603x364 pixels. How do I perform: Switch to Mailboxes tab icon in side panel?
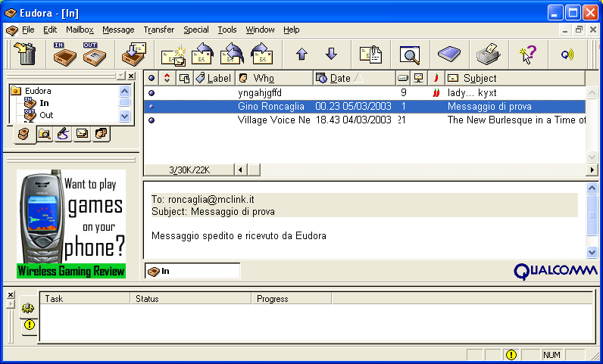(x=23, y=134)
